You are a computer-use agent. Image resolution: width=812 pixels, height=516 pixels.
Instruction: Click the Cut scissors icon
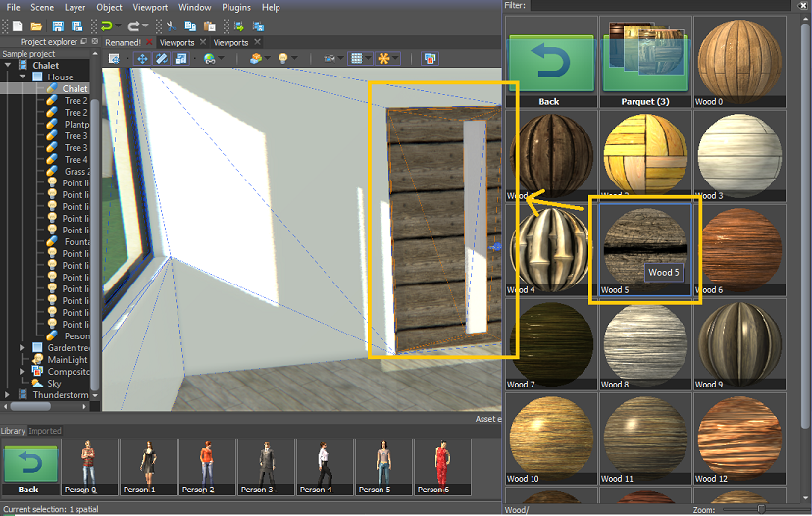click(x=171, y=26)
